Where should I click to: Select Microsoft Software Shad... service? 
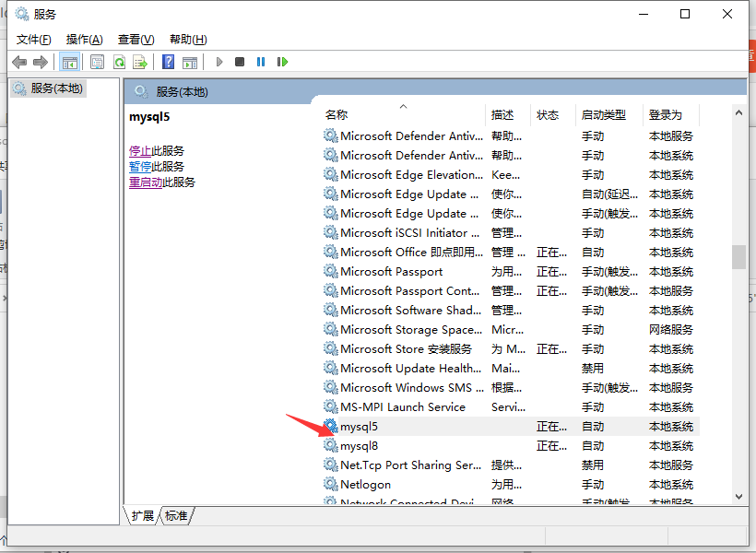tap(510, 310)
